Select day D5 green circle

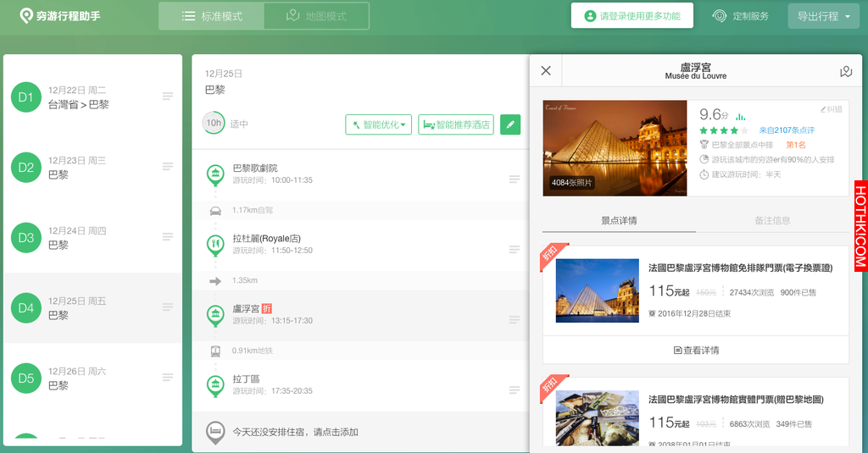point(26,378)
